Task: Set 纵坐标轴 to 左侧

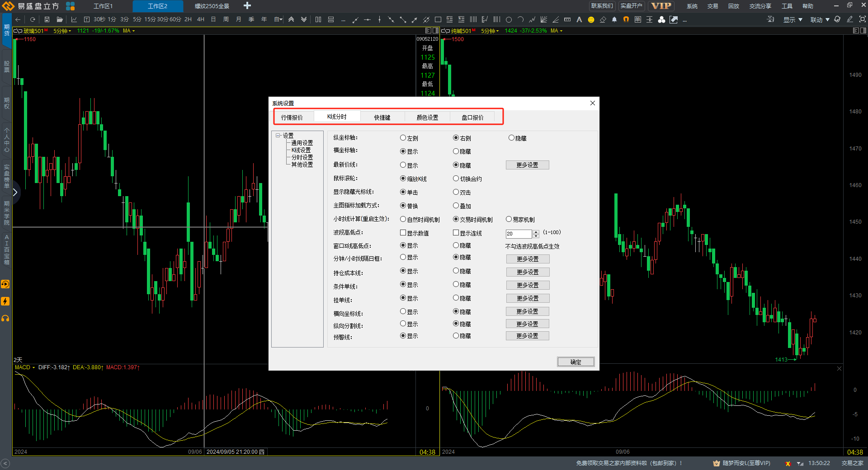Action: coord(409,138)
